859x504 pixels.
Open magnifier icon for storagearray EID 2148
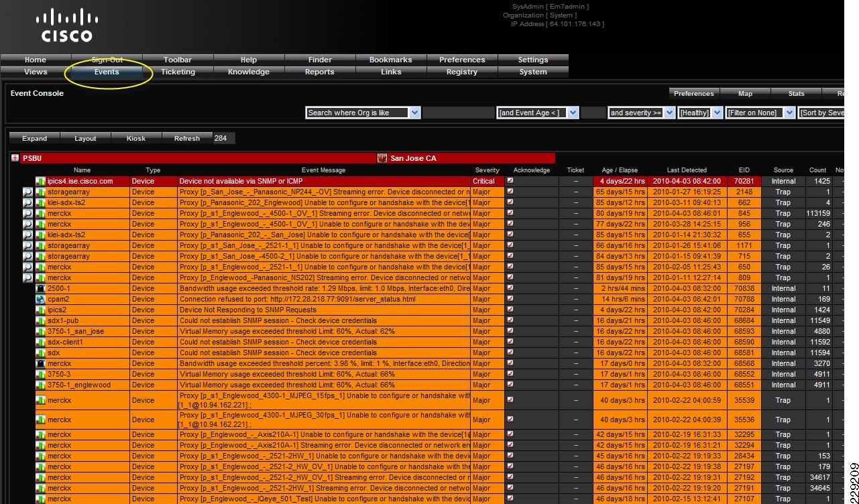pos(27,192)
